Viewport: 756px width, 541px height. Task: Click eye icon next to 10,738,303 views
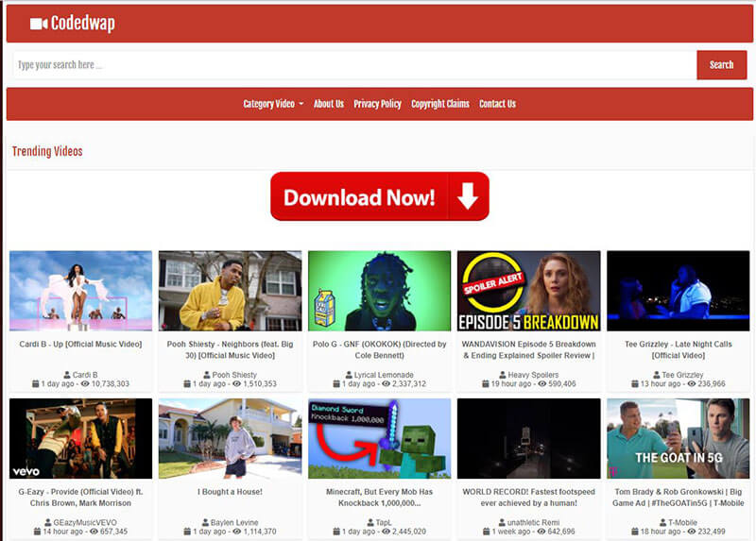tap(85, 384)
